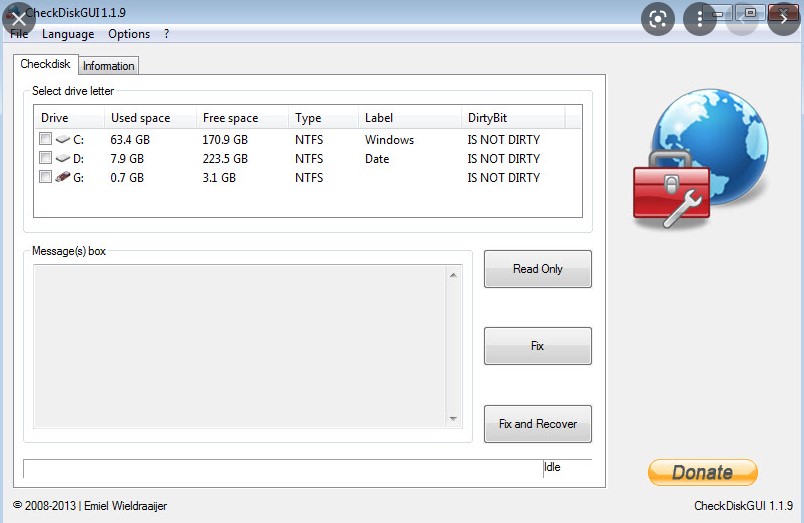Viewport: 804px width, 523px height.
Task: Open the Language menu
Action: click(68, 34)
